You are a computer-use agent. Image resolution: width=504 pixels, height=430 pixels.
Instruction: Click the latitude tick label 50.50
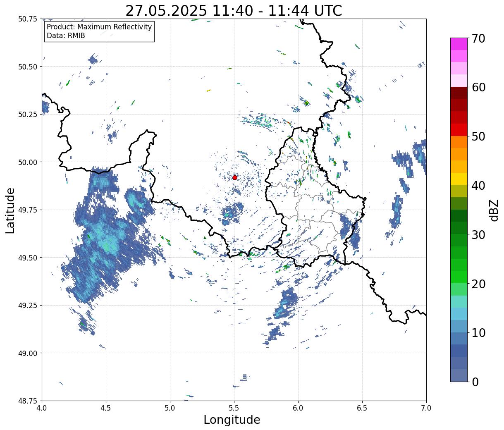28,67
